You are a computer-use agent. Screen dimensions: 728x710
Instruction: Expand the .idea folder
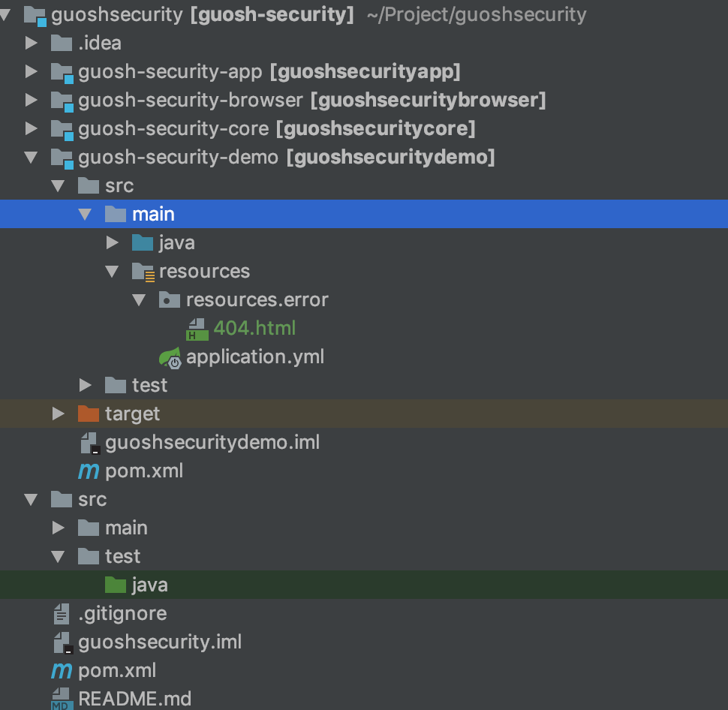pyautogui.click(x=32, y=43)
